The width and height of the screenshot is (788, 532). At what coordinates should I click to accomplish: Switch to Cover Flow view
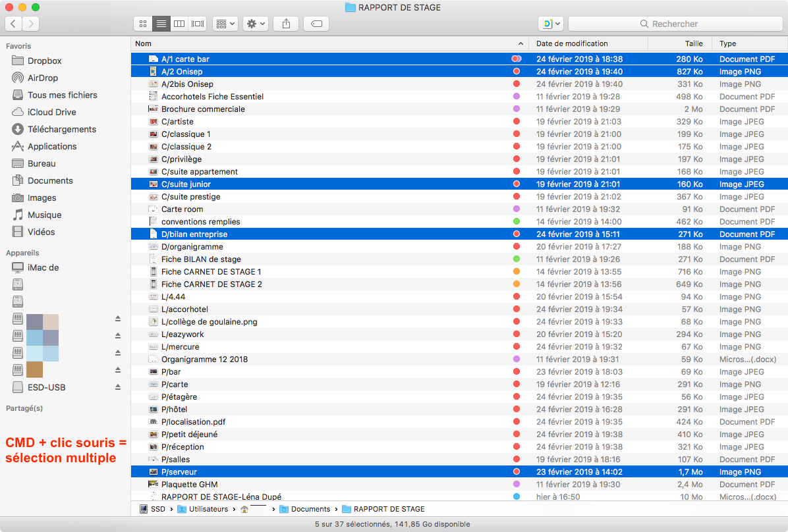[x=197, y=24]
